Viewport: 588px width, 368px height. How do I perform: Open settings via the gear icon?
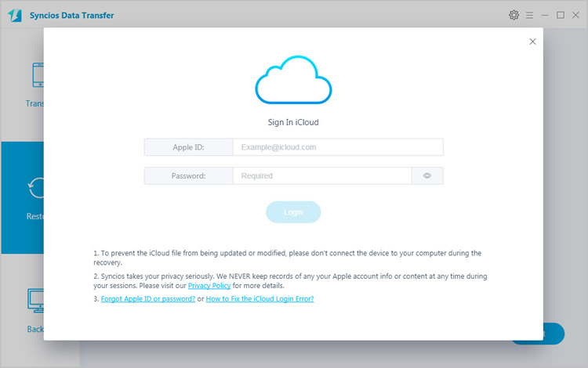(514, 15)
